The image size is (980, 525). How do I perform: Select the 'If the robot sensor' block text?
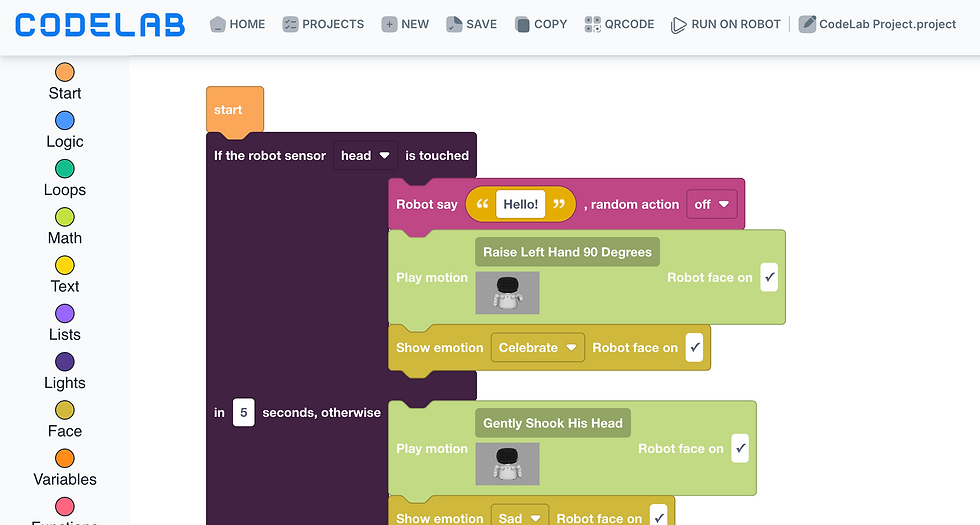pyautogui.click(x=270, y=156)
